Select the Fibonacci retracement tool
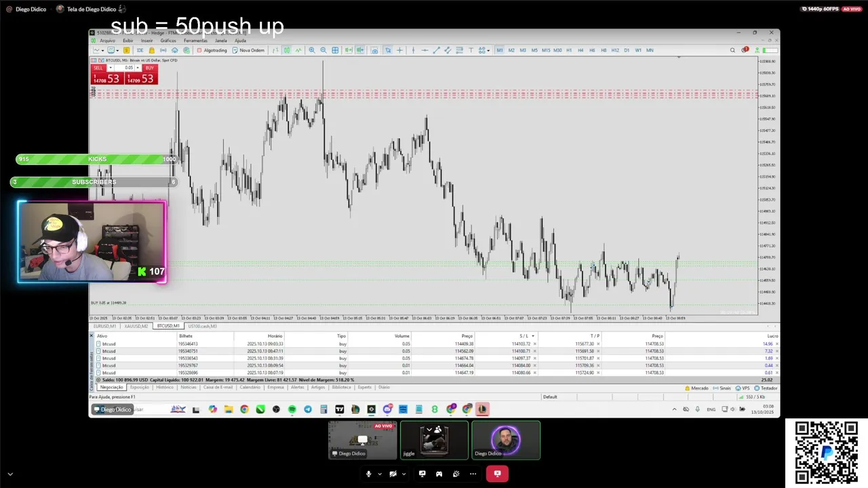 tap(460, 50)
